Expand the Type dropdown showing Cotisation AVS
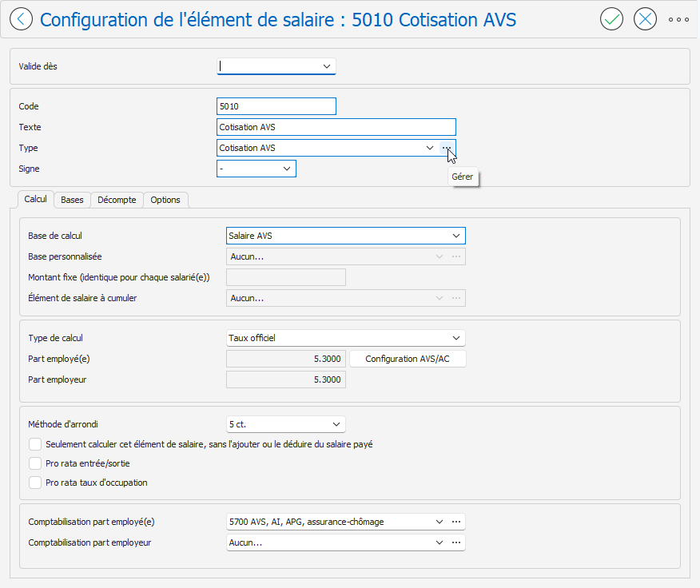 [x=429, y=148]
